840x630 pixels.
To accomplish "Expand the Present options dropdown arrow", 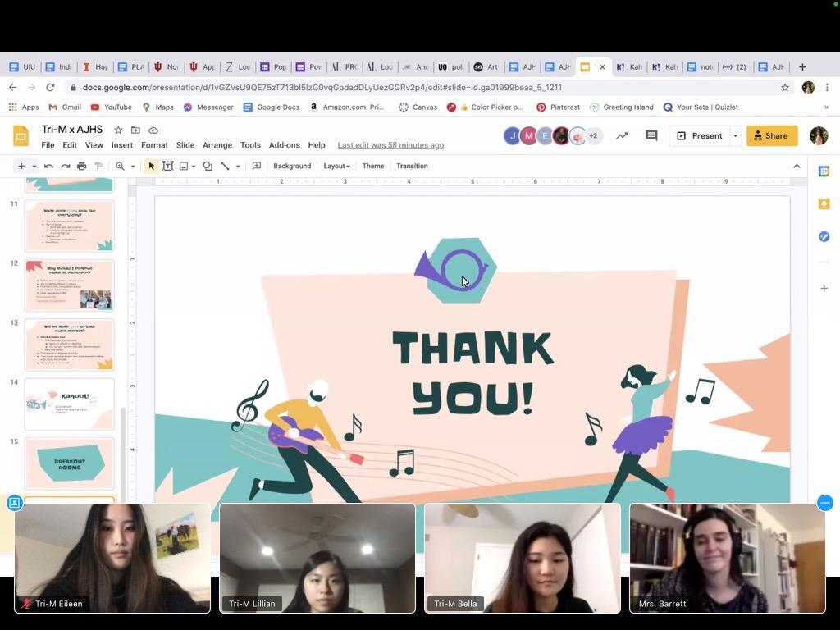I will [735, 135].
